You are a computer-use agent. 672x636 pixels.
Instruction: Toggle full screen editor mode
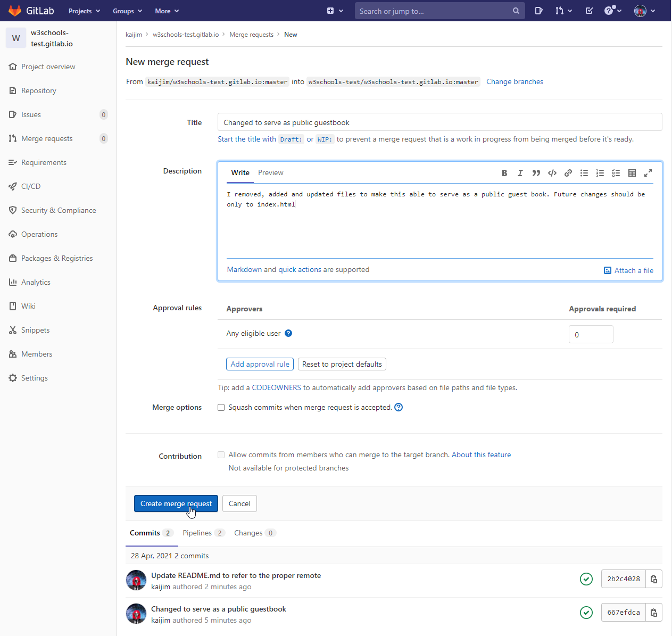pos(648,173)
